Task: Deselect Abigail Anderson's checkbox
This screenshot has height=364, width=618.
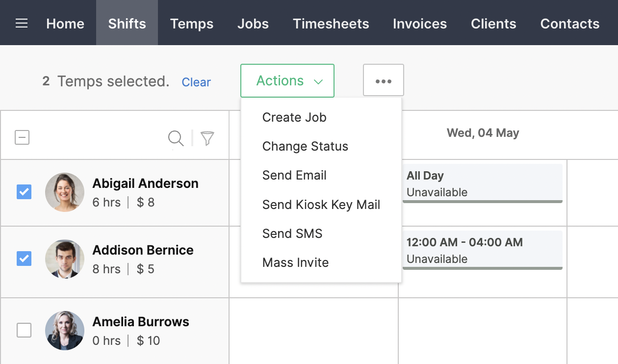Action: tap(24, 192)
